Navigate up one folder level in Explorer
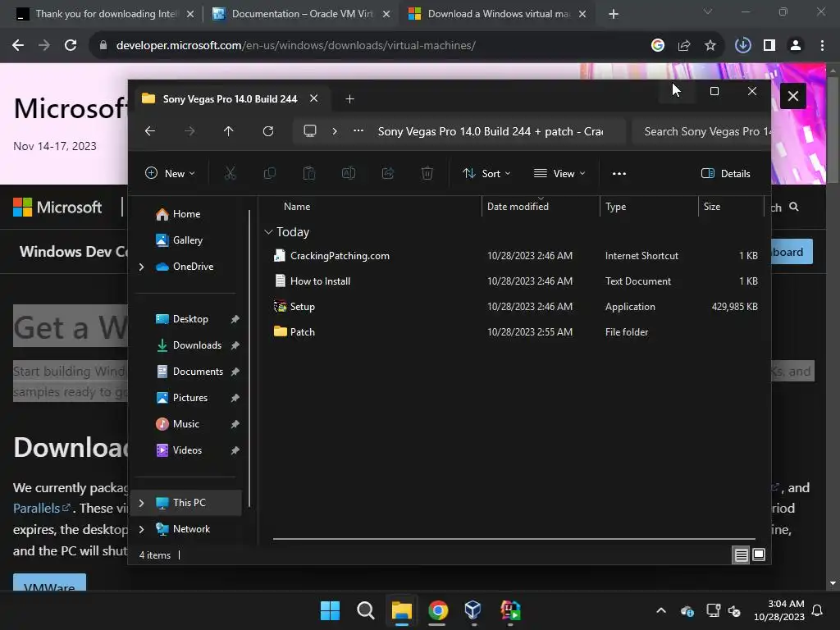Viewport: 840px width, 630px height. (229, 131)
